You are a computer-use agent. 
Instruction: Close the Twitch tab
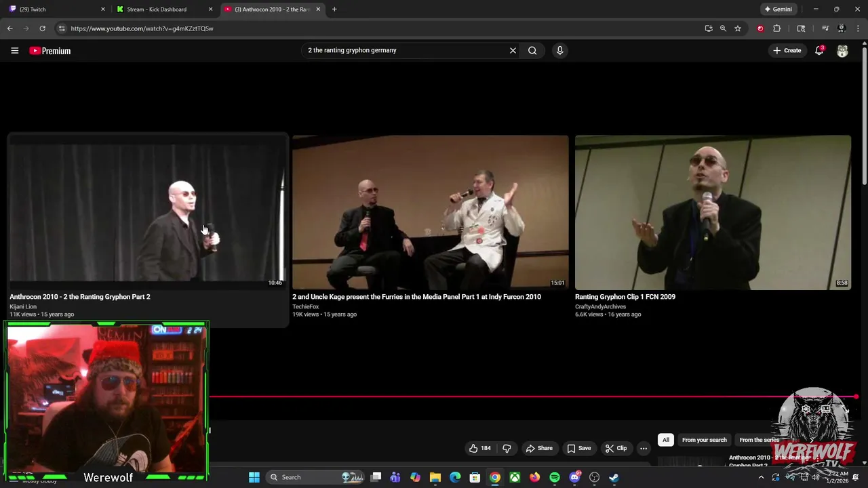pos(103,9)
